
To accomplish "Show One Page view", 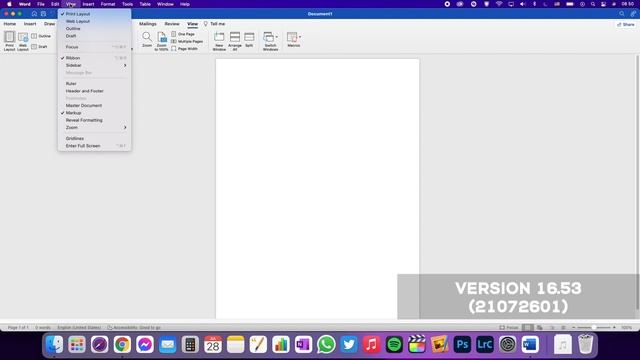I will coord(183,34).
